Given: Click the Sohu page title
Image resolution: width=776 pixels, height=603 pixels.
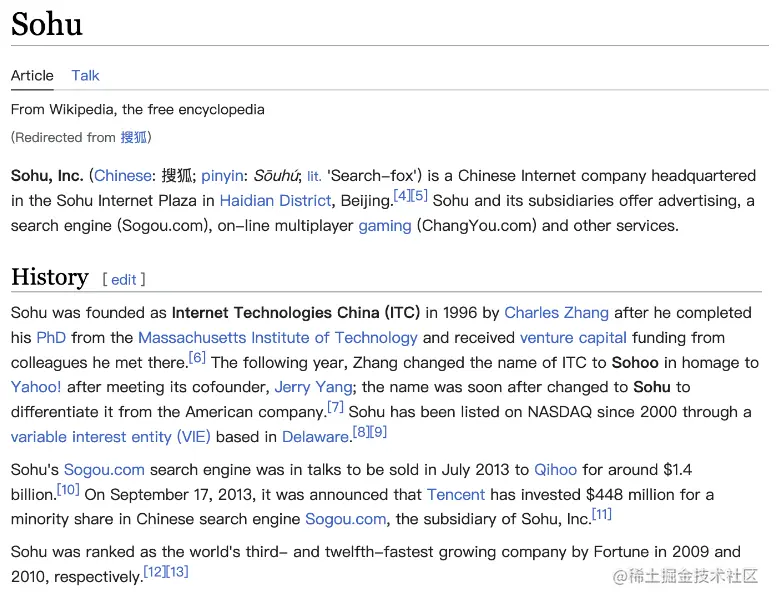Looking at the screenshot, I should pyautogui.click(x=47, y=24).
